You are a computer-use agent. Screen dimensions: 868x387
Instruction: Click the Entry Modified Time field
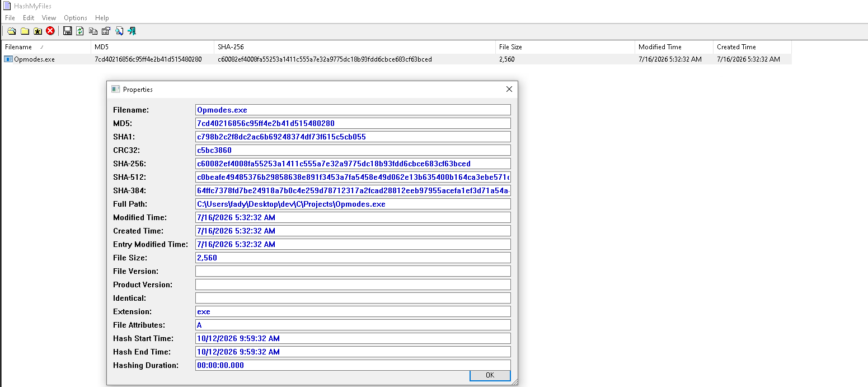pyautogui.click(x=353, y=244)
